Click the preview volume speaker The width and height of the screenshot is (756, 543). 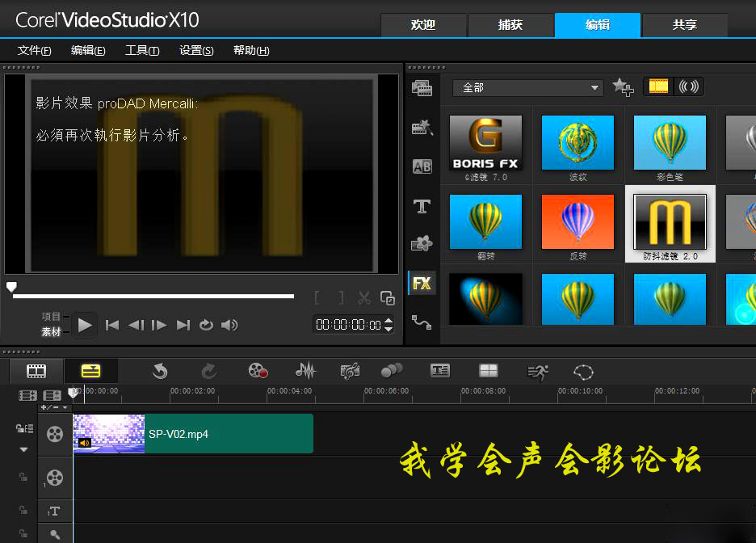point(229,325)
